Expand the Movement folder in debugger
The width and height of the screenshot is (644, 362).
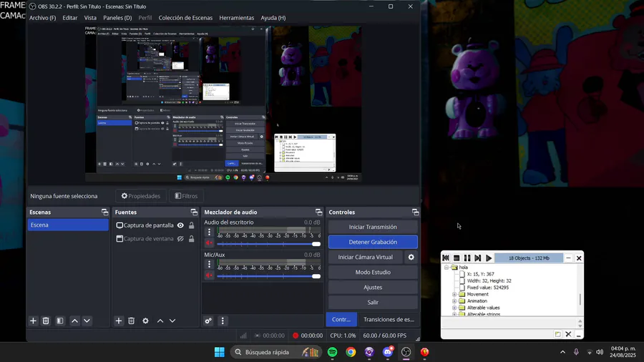tap(454, 294)
